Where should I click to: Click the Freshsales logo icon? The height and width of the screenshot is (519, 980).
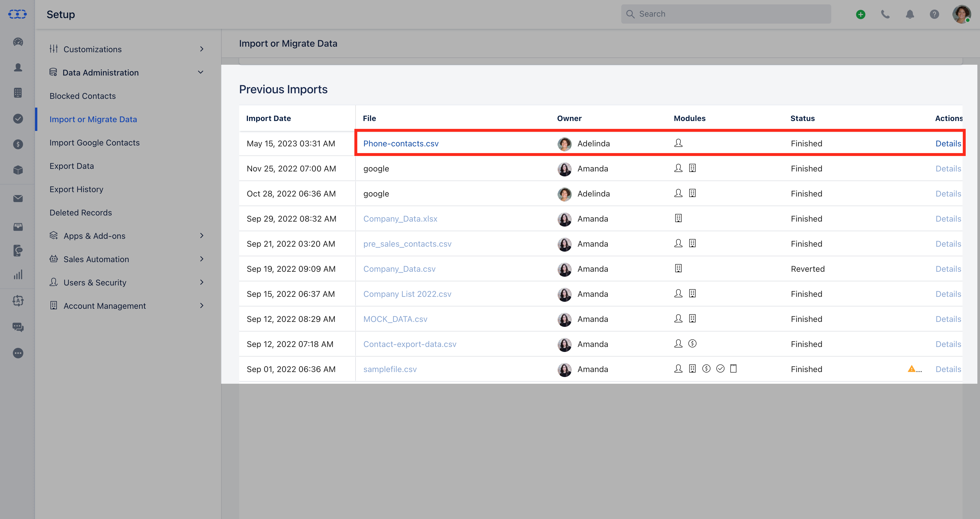17,14
